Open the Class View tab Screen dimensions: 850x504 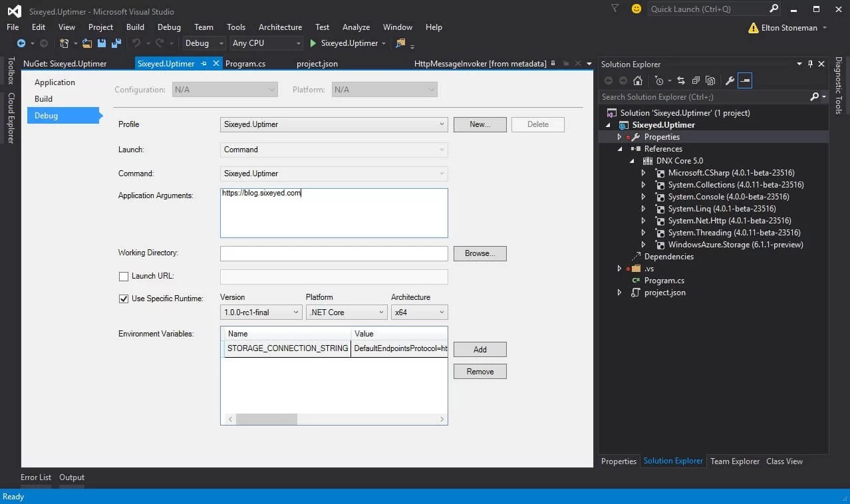(x=784, y=461)
